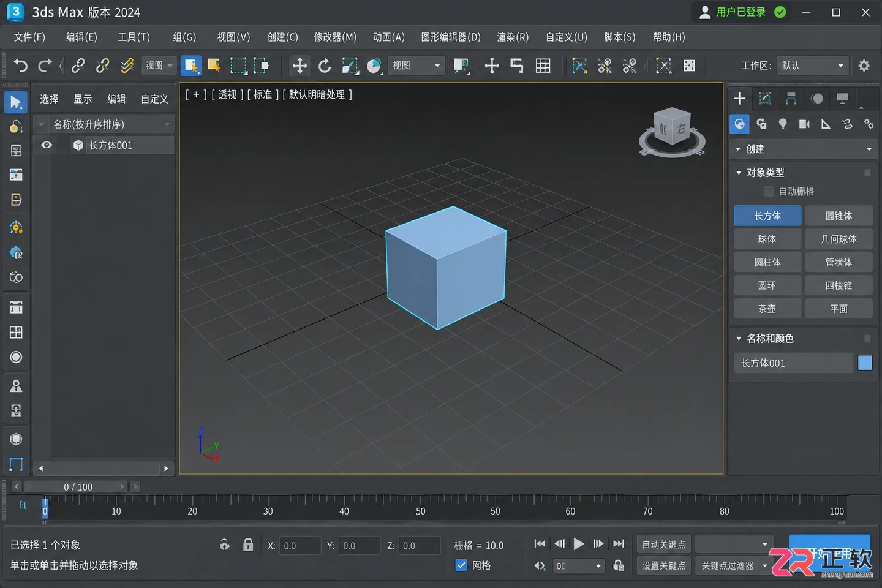This screenshot has width=882, height=588.
Task: Switch to Shapes category icon
Action: click(761, 124)
